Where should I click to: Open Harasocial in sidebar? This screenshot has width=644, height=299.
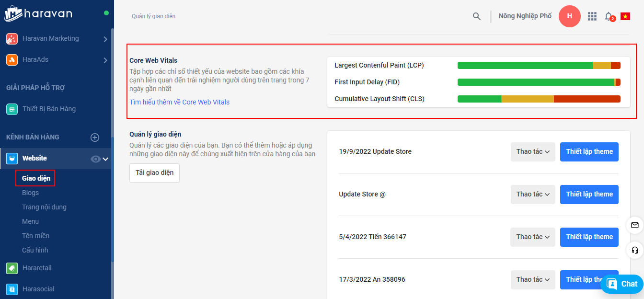click(x=38, y=289)
